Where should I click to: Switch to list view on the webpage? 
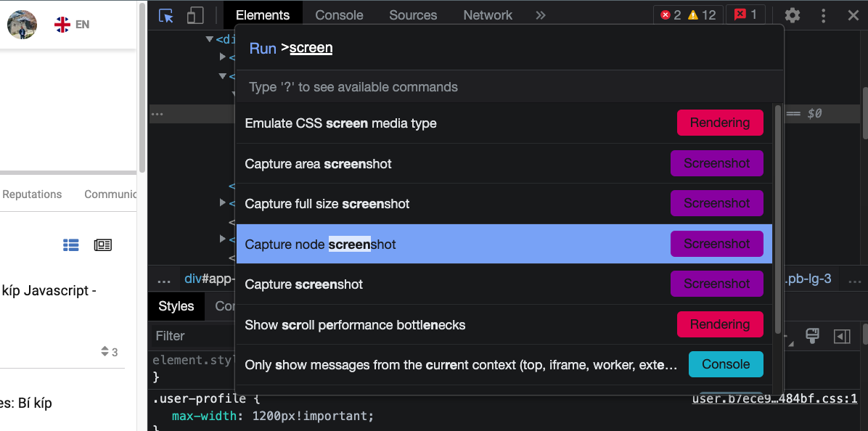pos(70,245)
